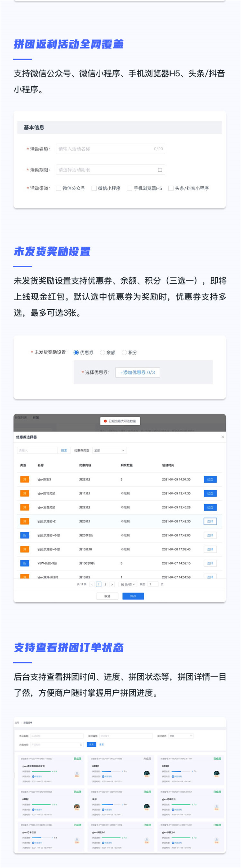This screenshot has height=868, width=241.
Task: Click the red error icon in 已超出最大可选数量 toast
Action: (x=105, y=421)
